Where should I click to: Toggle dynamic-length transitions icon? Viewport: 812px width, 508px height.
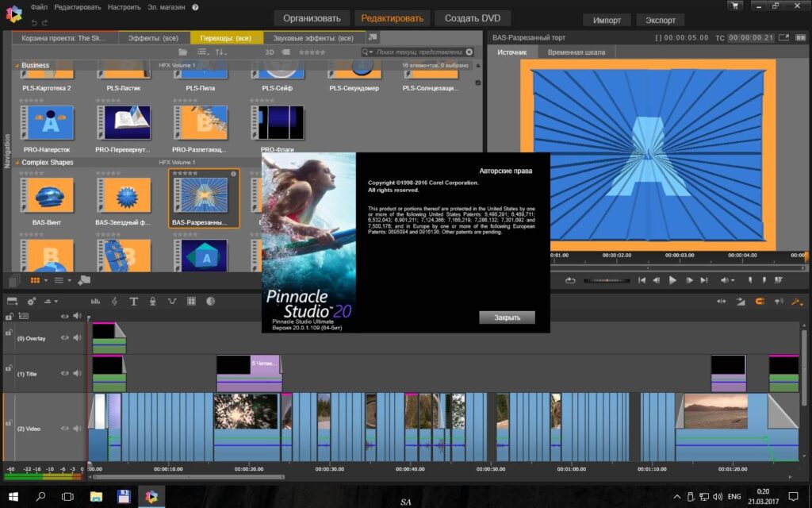pyautogui.click(x=741, y=301)
